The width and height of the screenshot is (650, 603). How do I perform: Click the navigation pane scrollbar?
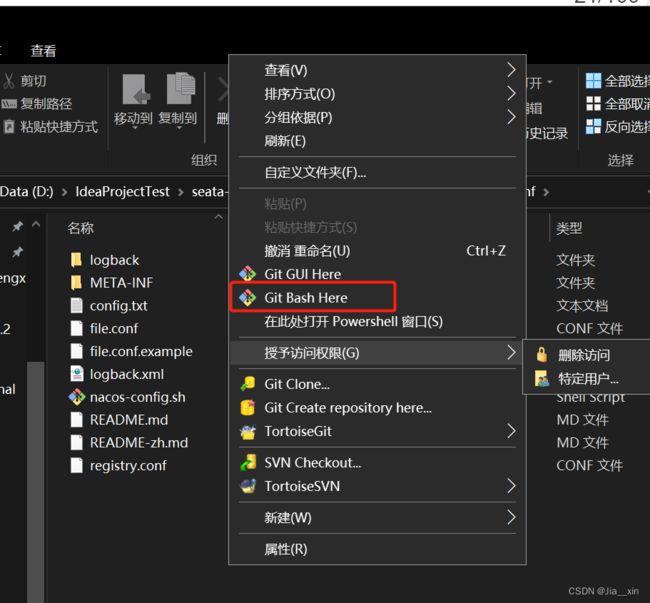click(36, 481)
